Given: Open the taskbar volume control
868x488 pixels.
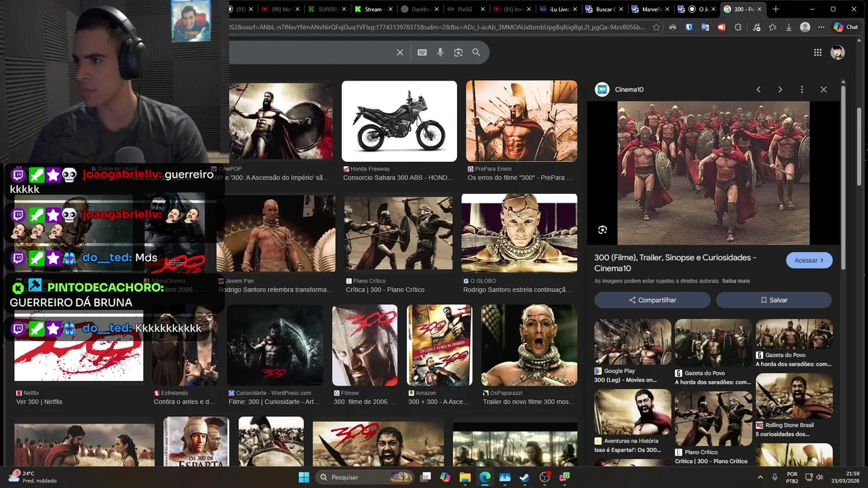Looking at the screenshot, I should 818,477.
